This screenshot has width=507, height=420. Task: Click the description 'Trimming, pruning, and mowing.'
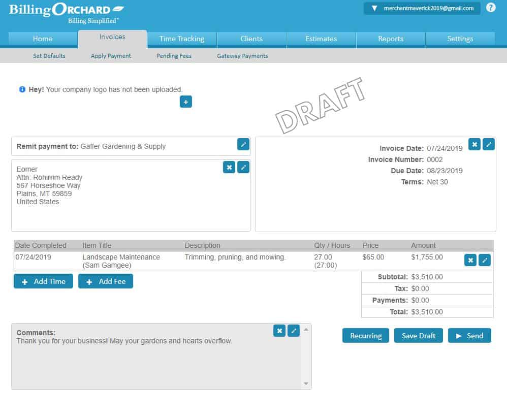tap(235, 257)
